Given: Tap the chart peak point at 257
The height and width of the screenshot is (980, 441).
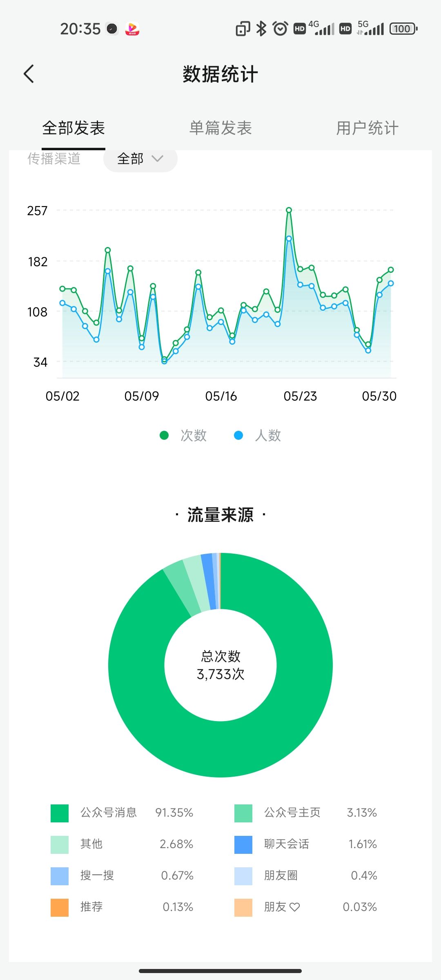Looking at the screenshot, I should (x=289, y=210).
